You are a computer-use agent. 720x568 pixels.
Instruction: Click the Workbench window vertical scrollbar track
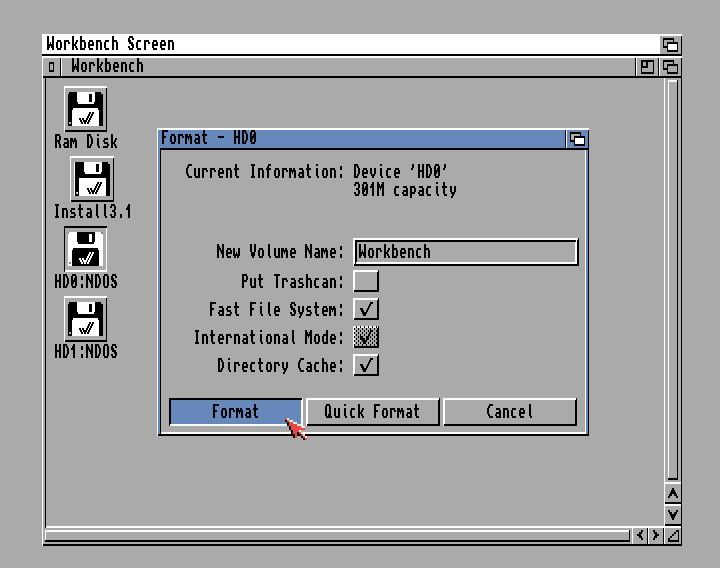673,280
